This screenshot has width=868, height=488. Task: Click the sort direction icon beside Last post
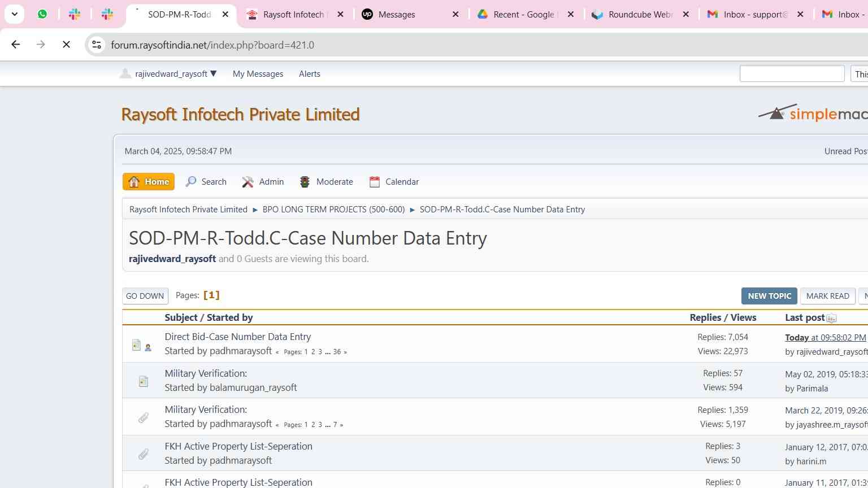click(x=831, y=319)
